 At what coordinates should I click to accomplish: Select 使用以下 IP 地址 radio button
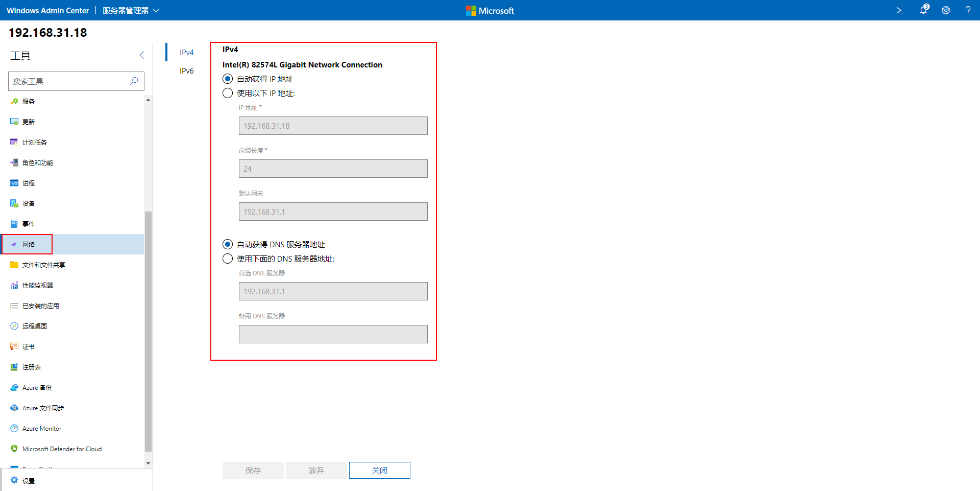point(228,93)
